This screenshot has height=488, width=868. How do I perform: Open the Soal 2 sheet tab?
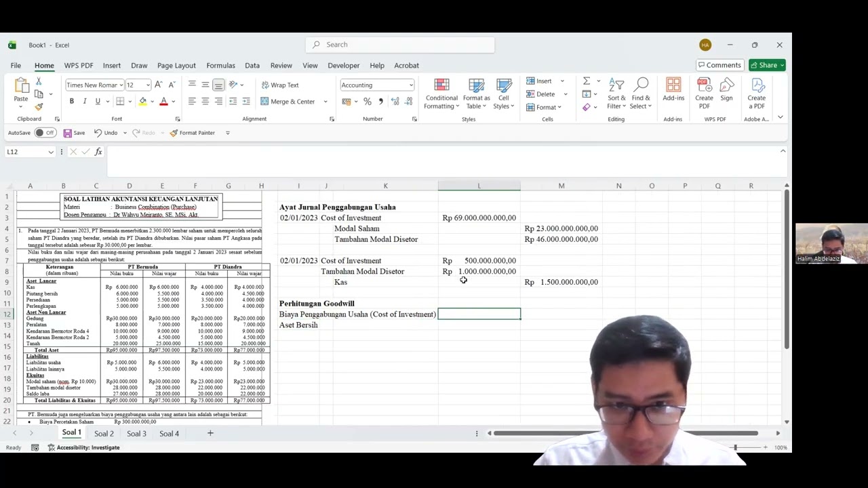104,433
